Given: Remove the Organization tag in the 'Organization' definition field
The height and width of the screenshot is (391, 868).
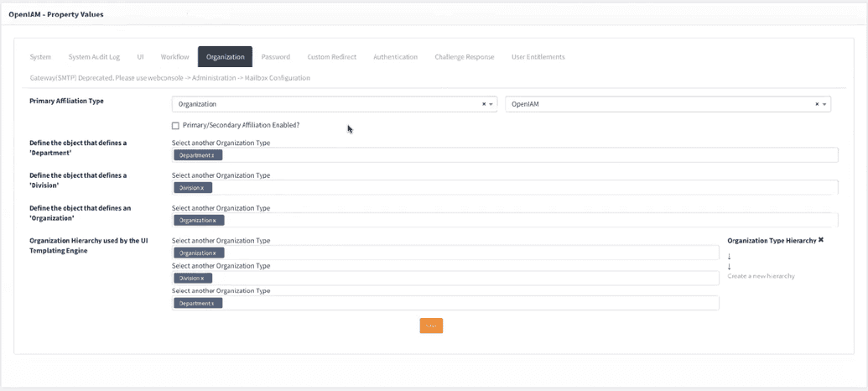Looking at the screenshot, I should click(214, 221).
